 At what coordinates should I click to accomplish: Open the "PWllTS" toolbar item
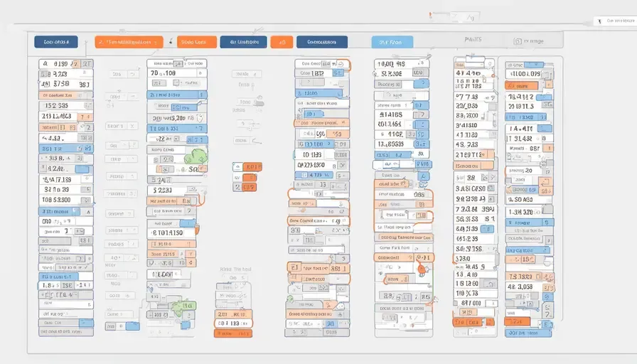point(473,39)
